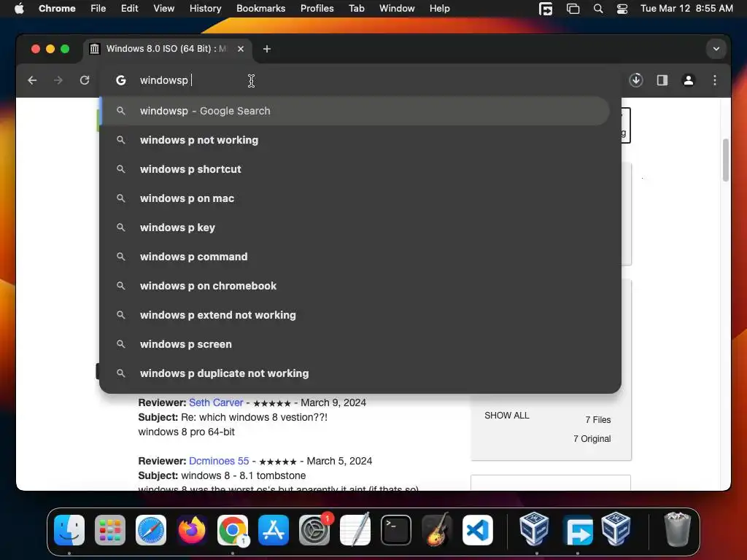Choose 'windowsp - Google Search' suggestion
Viewport: 747px width, 560px height.
coord(355,111)
